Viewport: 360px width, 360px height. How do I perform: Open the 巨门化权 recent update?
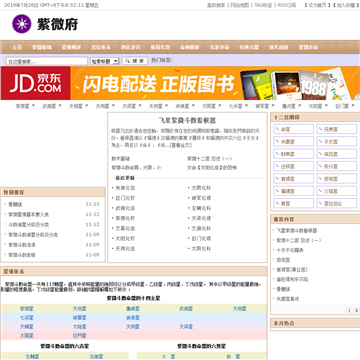pyautogui.click(x=125, y=198)
